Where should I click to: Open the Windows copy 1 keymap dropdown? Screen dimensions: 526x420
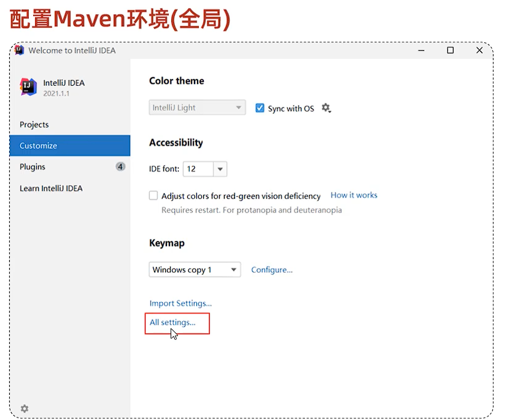pos(195,270)
